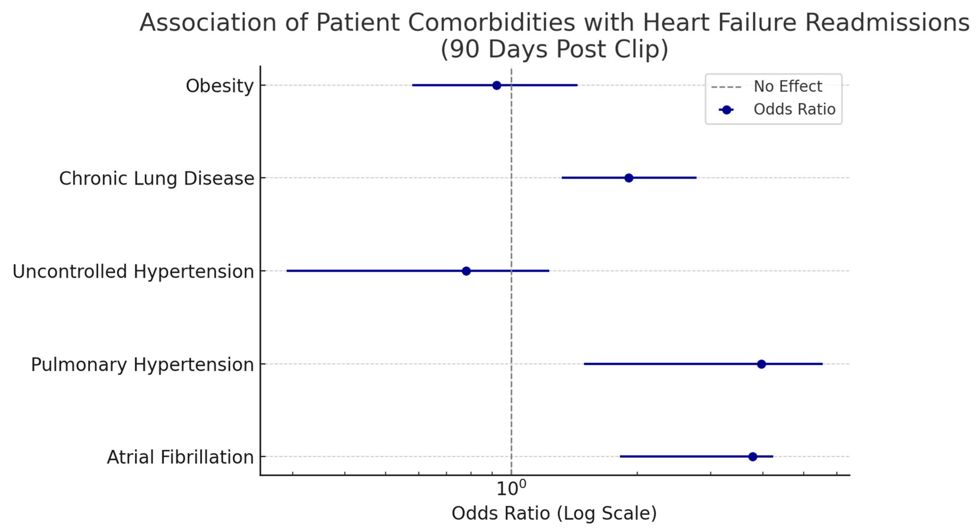Click the Obesity y-axis label
The width and height of the screenshot is (980, 532).
coord(220,86)
